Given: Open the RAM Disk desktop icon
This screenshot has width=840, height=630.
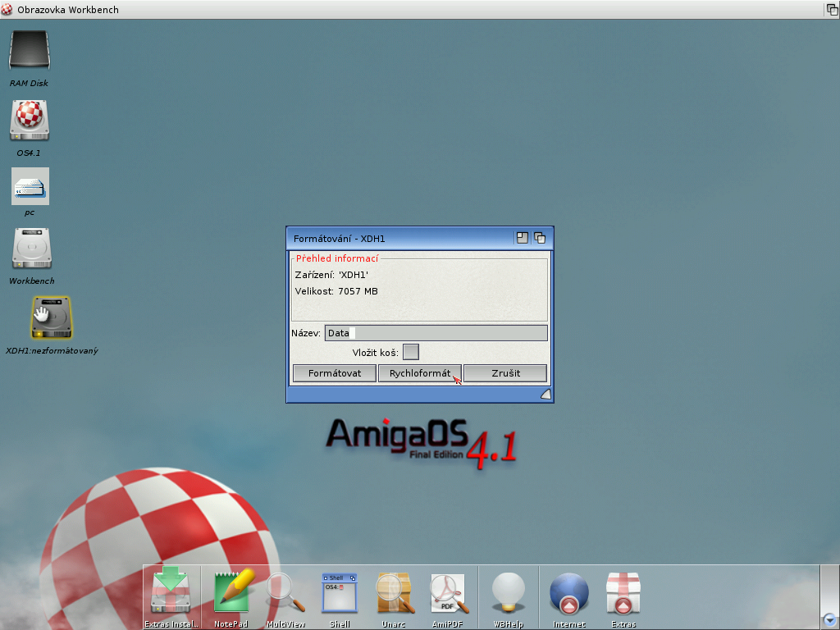Looking at the screenshot, I should pos(30,51).
